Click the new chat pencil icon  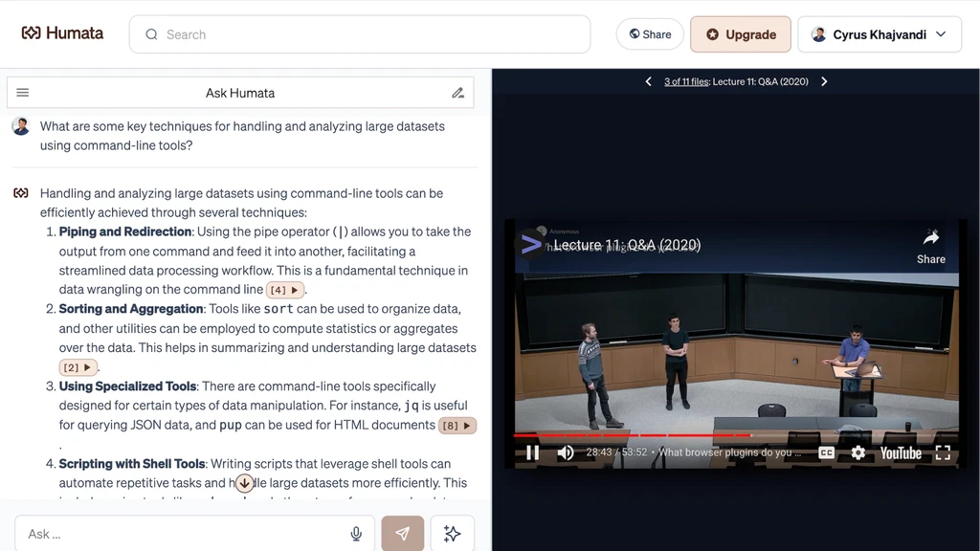coord(457,93)
